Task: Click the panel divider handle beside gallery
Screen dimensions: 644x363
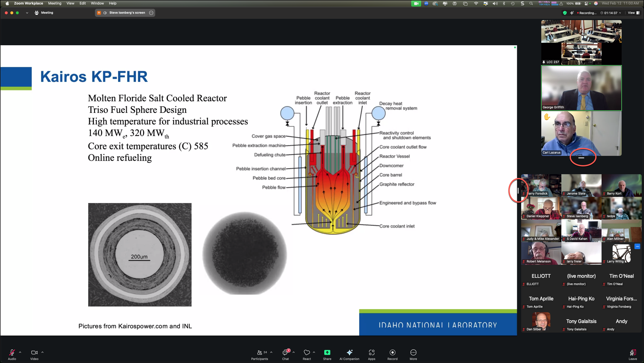Action: tap(518, 191)
